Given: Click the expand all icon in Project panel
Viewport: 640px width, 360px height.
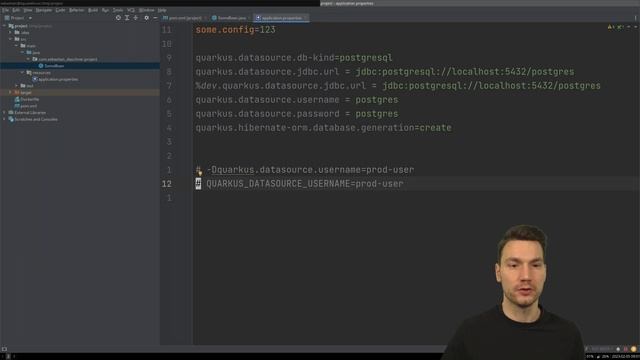Looking at the screenshot, I should [x=127, y=18].
